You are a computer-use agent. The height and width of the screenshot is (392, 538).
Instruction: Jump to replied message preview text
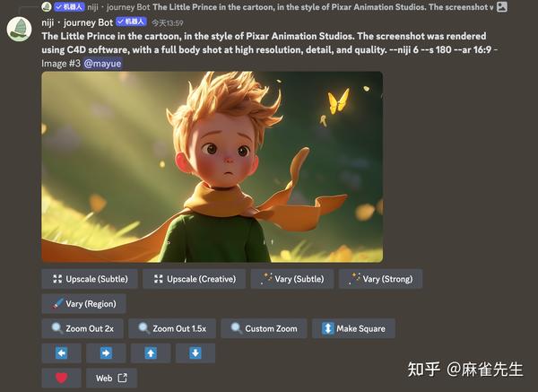(323, 7)
